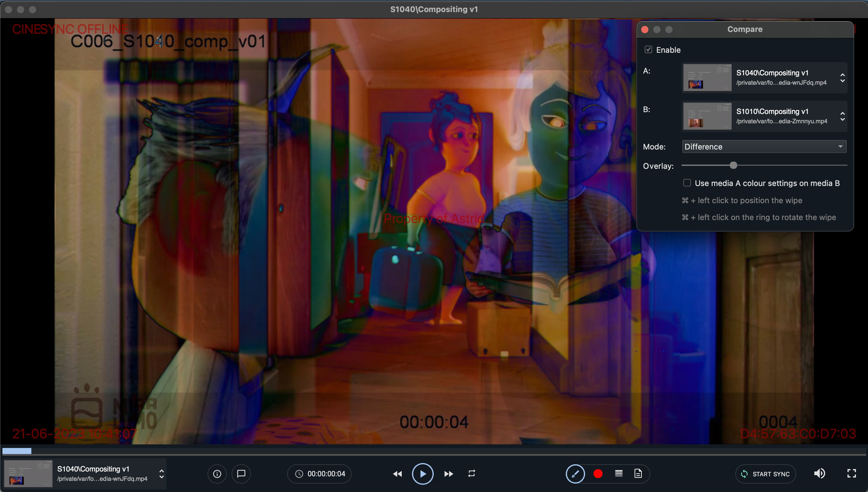868x492 pixels.
Task: Close the Compare panel
Action: tap(645, 30)
